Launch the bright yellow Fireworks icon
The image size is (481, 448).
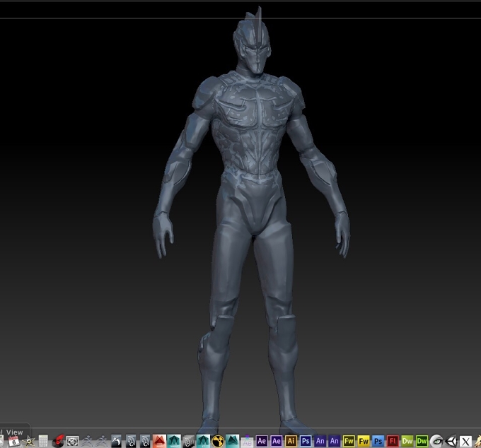tap(364, 441)
